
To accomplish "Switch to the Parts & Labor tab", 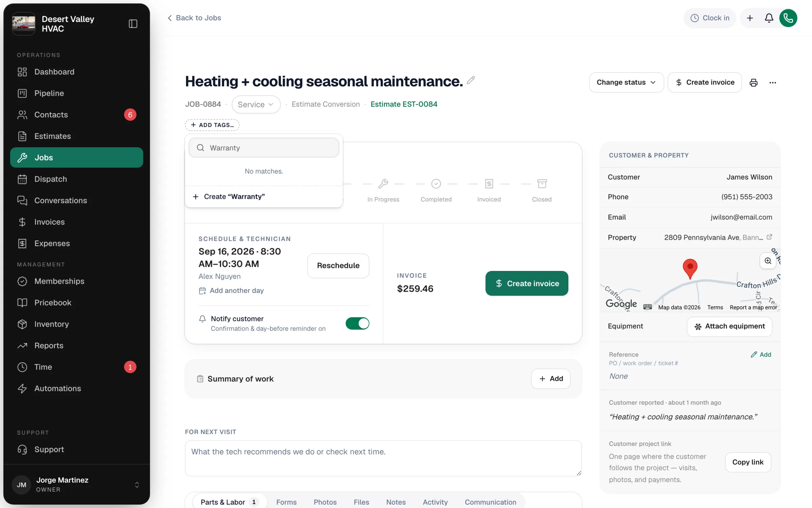I will pyautogui.click(x=229, y=502).
